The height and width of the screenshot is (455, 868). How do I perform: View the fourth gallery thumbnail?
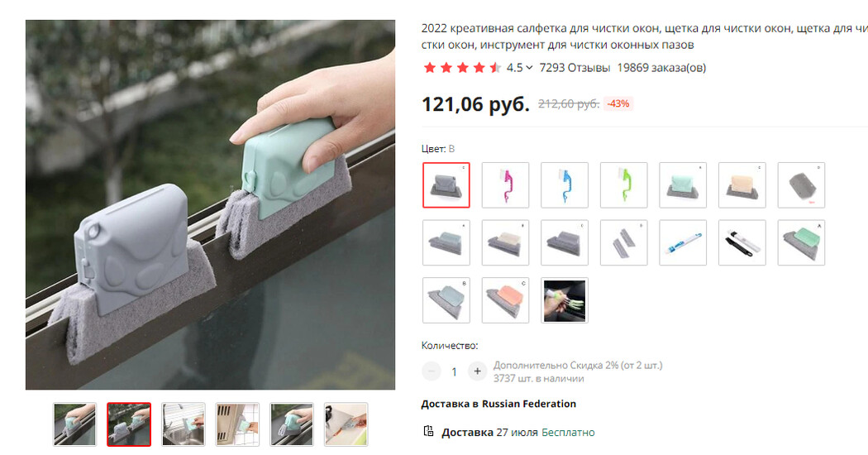coord(237,424)
